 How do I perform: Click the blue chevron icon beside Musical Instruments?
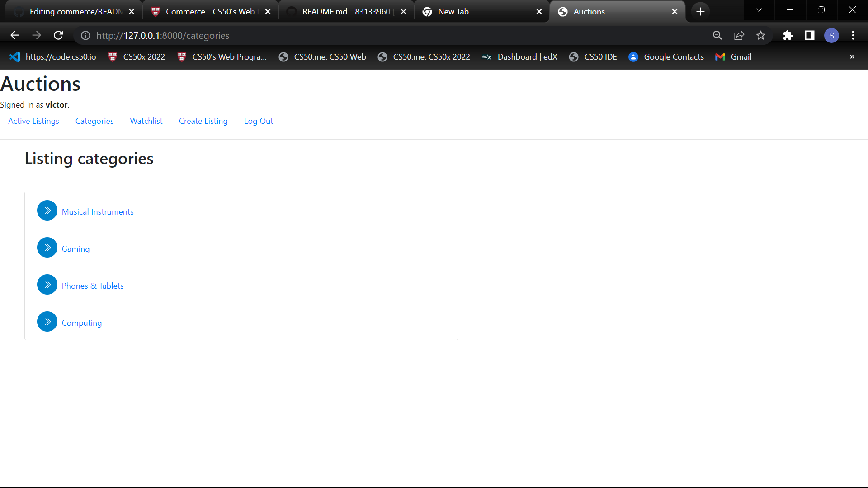(47, 211)
